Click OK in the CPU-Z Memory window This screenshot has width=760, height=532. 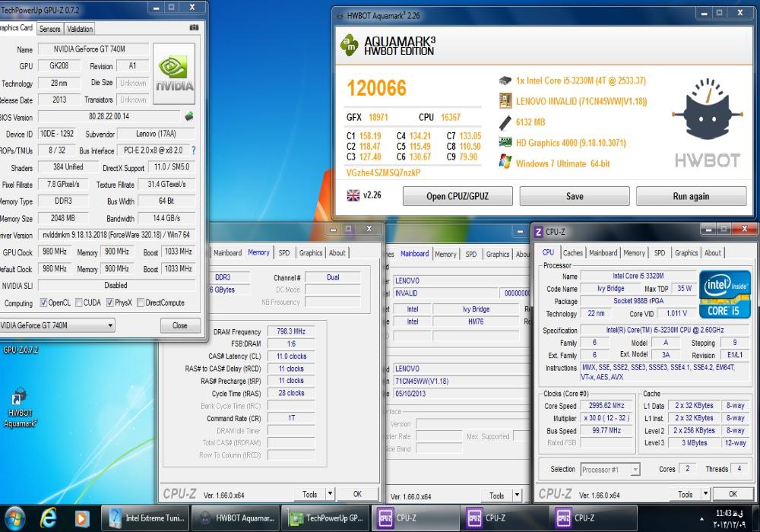coord(357,494)
